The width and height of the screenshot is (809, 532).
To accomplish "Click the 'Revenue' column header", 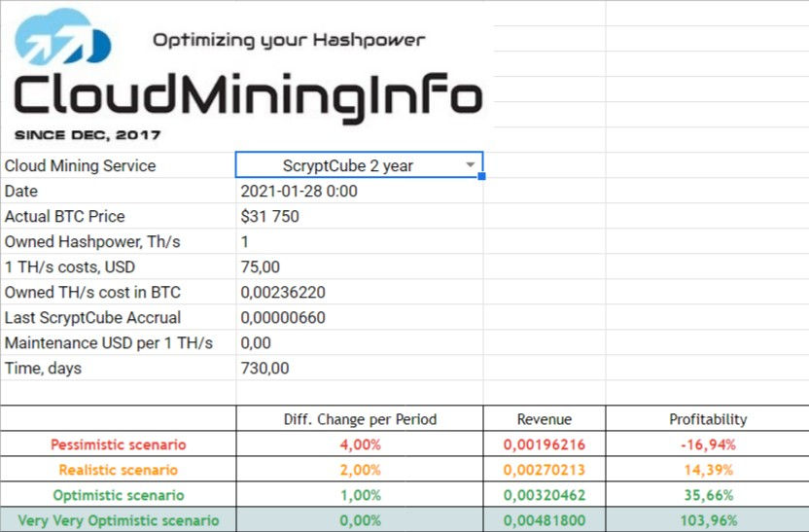I will click(x=545, y=419).
